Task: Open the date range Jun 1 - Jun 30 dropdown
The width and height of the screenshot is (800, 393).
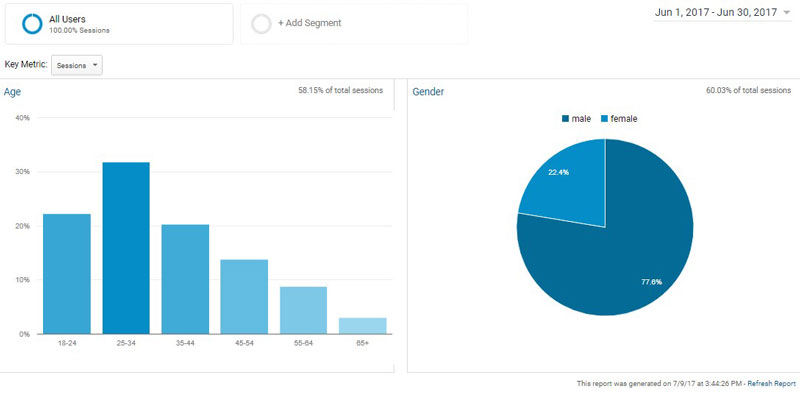Action: pyautogui.click(x=722, y=13)
